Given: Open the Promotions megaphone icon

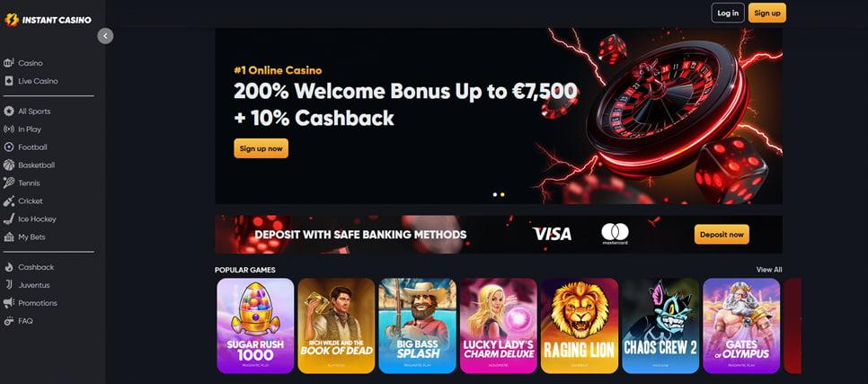Looking at the screenshot, I should coord(8,303).
